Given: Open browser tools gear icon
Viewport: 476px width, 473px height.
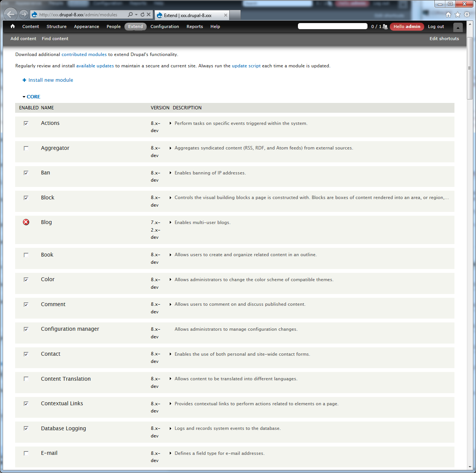Looking at the screenshot, I should tap(467, 14).
